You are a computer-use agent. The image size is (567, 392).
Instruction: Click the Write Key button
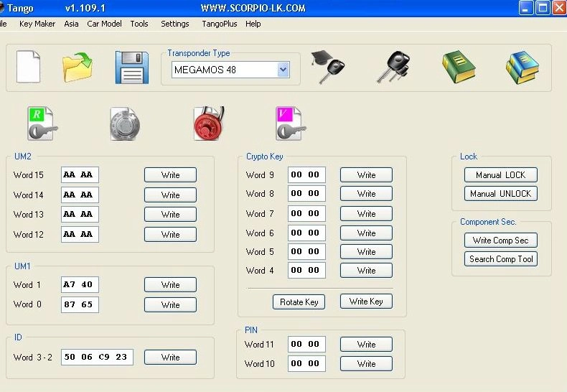coord(366,302)
